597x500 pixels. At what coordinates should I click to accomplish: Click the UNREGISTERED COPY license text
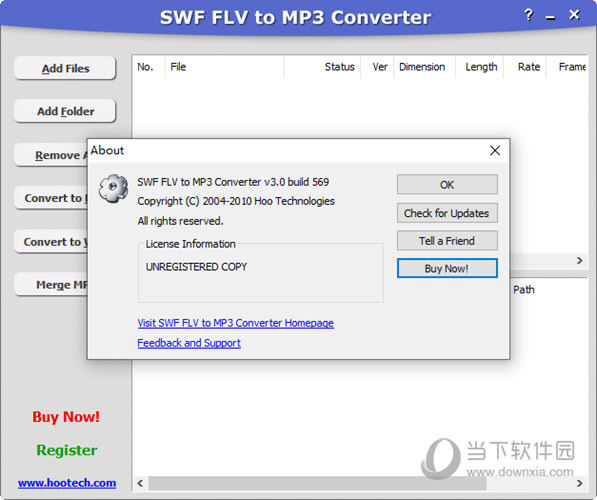pos(196,267)
